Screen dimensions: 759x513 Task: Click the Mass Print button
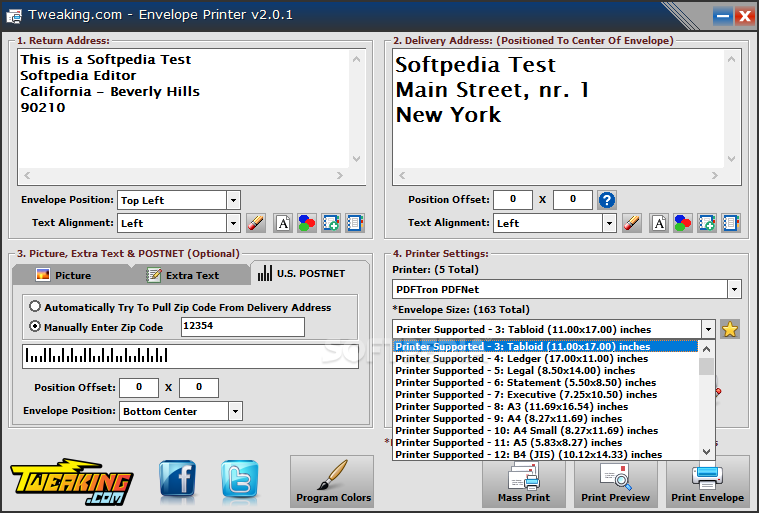coord(524,482)
